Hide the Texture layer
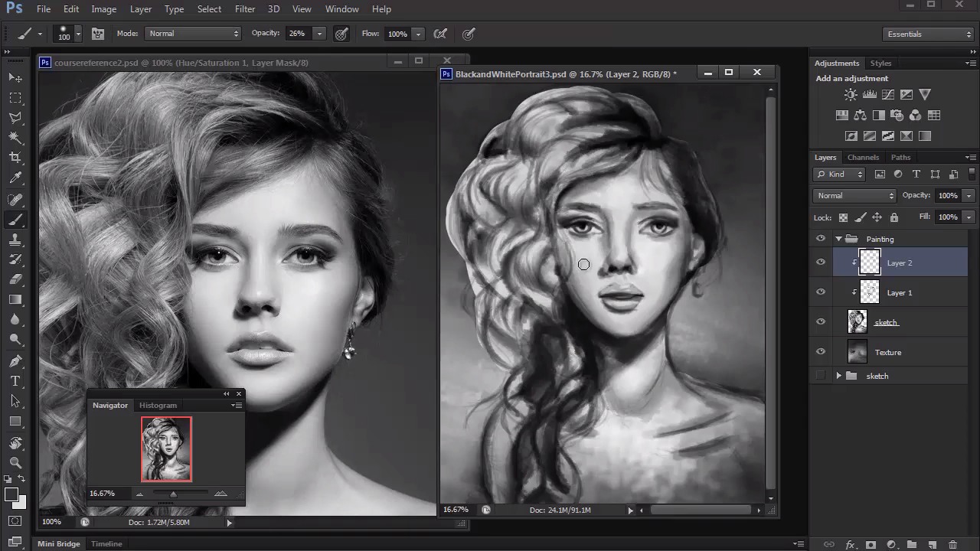This screenshot has width=980, height=551. point(821,352)
